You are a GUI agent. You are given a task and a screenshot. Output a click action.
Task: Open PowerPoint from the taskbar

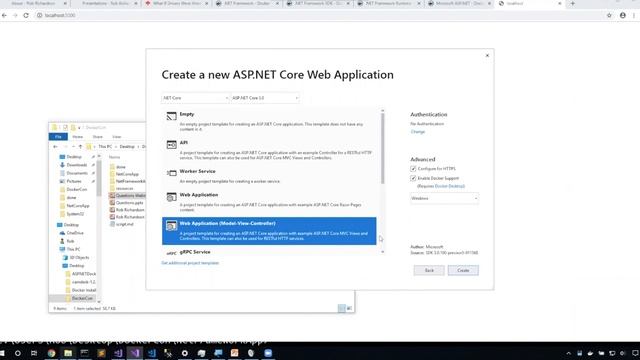tap(235, 353)
